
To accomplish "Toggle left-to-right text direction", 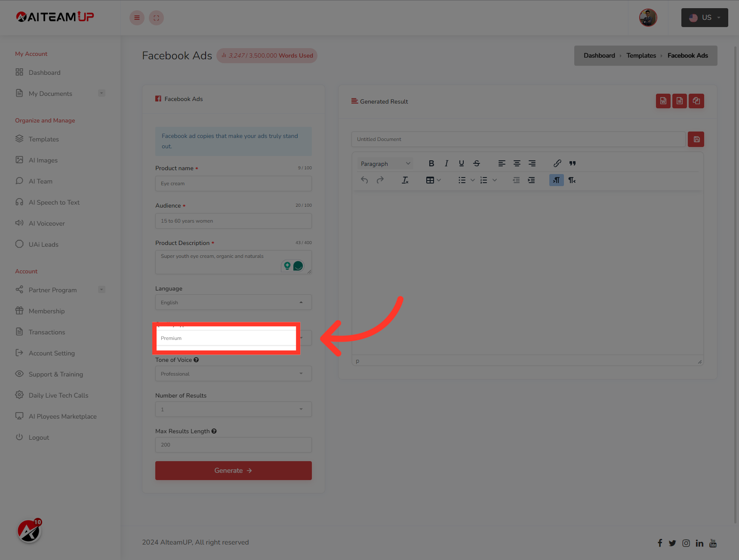I will point(556,180).
